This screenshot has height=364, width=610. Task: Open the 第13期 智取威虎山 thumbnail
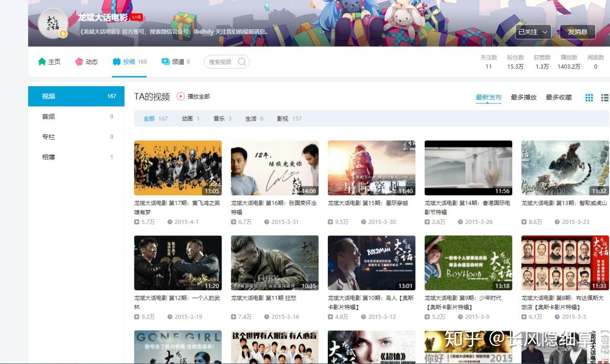[565, 168]
